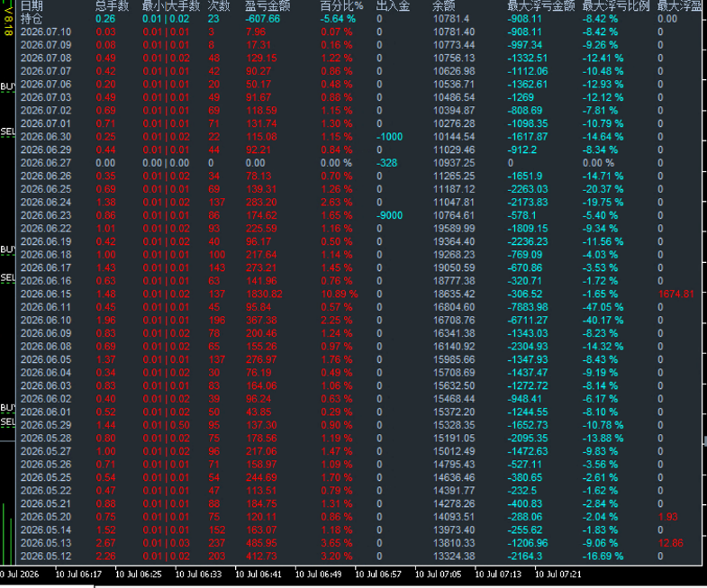
Task: Click the BUY label beside the 2026.07.06 row
Action: click(8, 86)
